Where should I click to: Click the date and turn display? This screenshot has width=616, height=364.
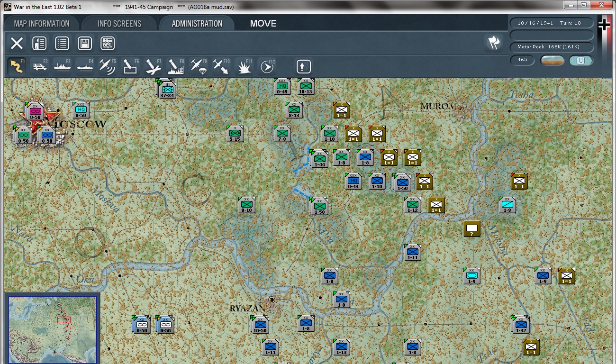coord(552,23)
